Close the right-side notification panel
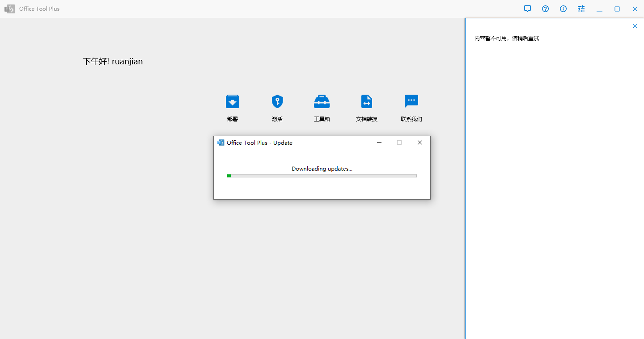Viewport: 644px width, 339px height. pyautogui.click(x=635, y=26)
